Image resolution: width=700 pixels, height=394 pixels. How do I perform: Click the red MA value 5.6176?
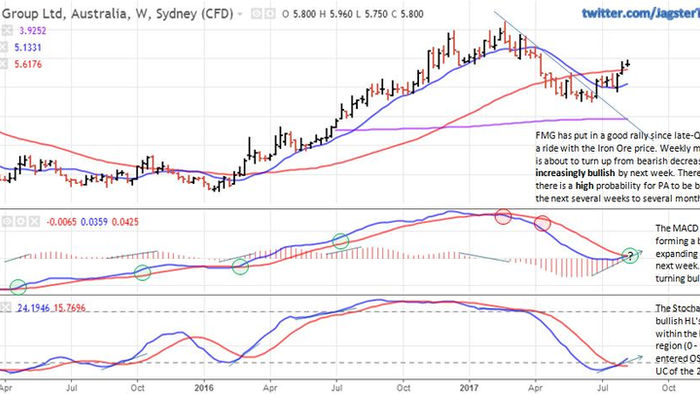tap(28, 64)
